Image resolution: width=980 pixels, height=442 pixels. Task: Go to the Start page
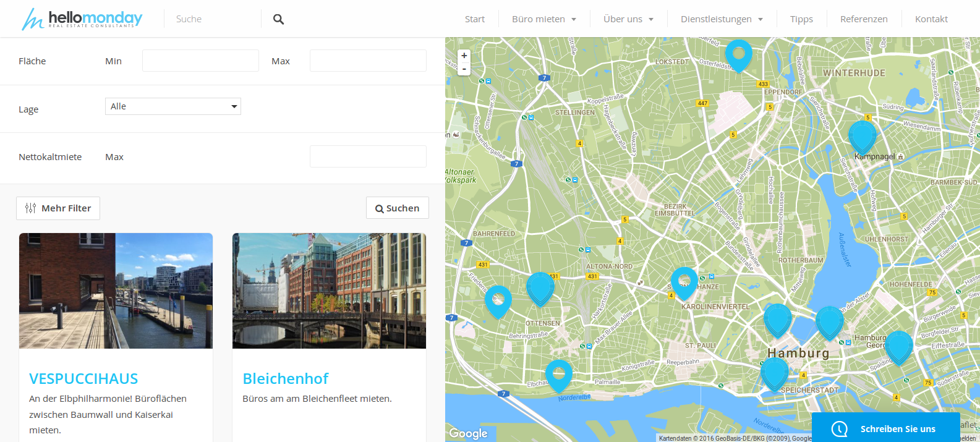(475, 19)
